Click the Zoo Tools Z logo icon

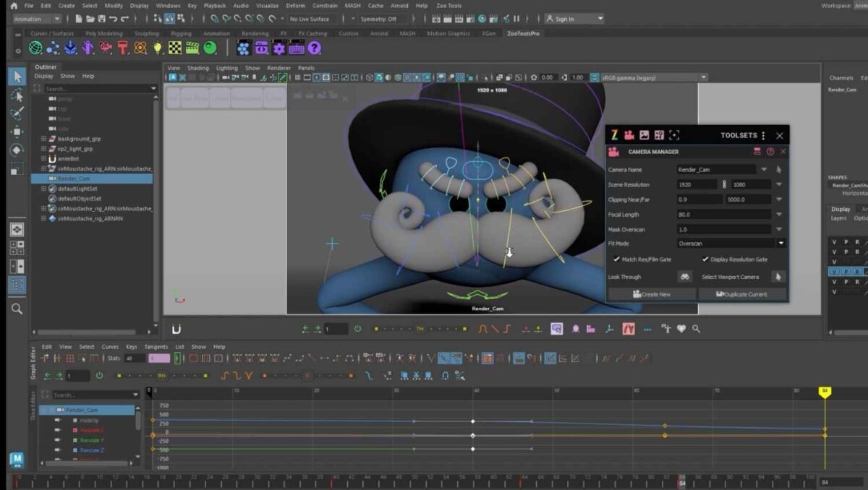(x=614, y=135)
